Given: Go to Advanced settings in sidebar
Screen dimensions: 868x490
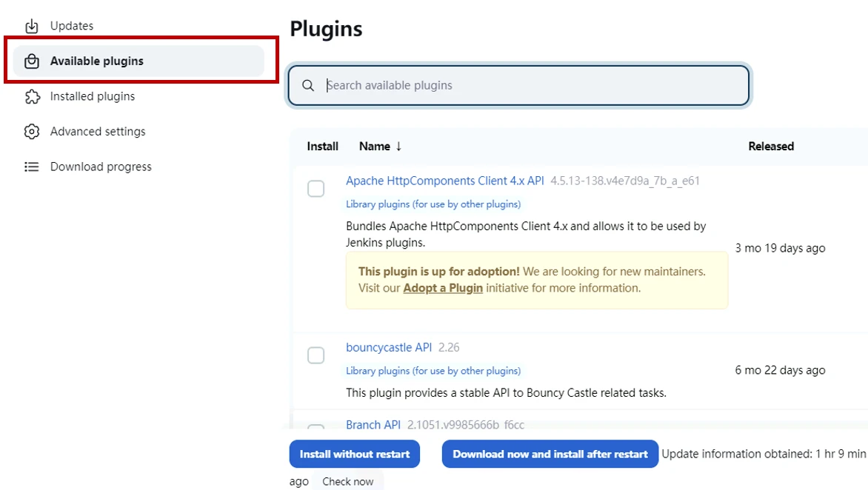Looking at the screenshot, I should click(x=98, y=132).
